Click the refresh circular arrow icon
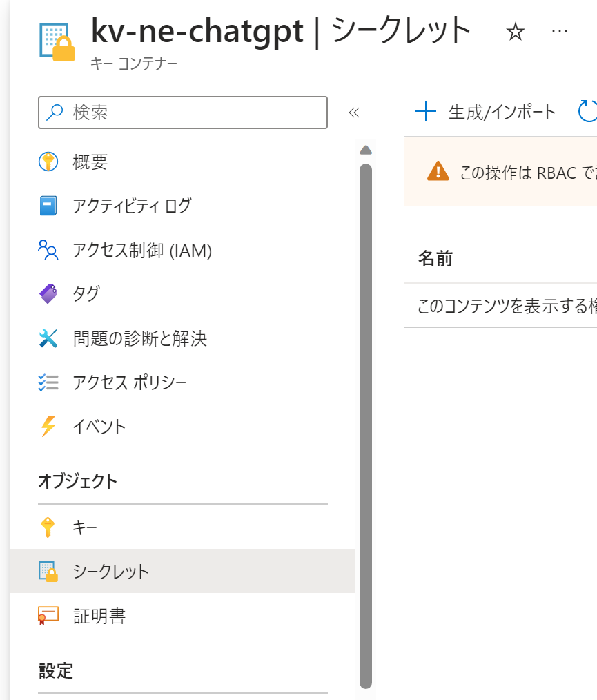Screen dimensions: 597x700 tap(587, 112)
